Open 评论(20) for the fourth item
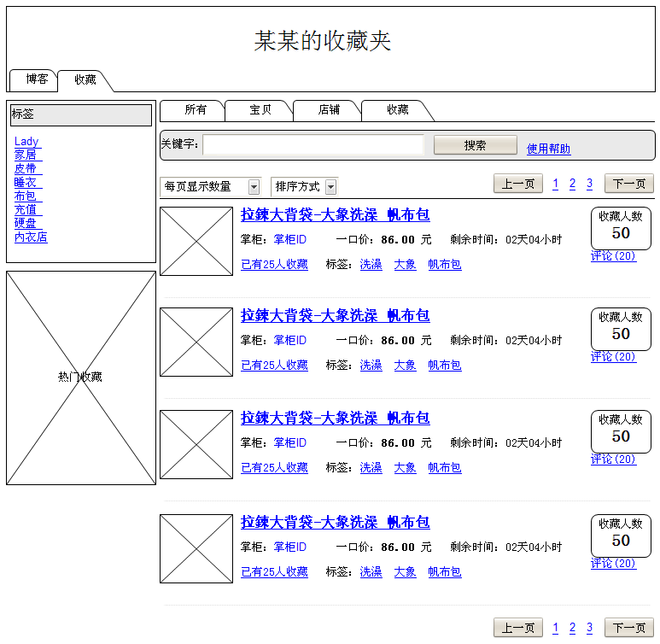 [x=613, y=564]
